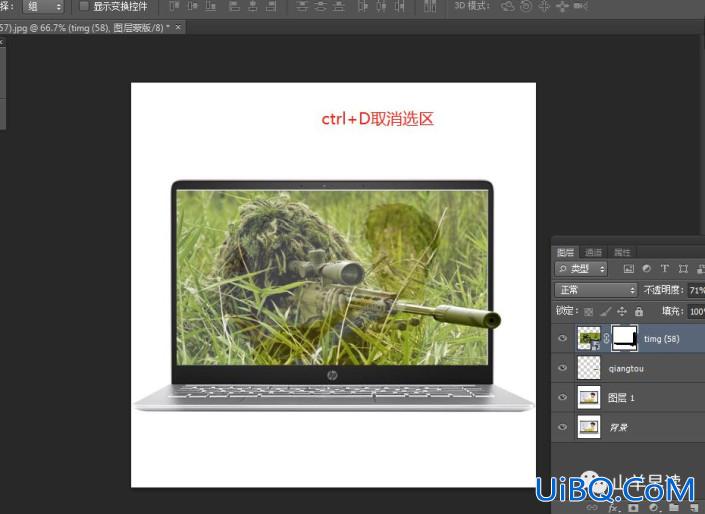Toggle lock all padlock icon
The image size is (705, 514).
[639, 311]
